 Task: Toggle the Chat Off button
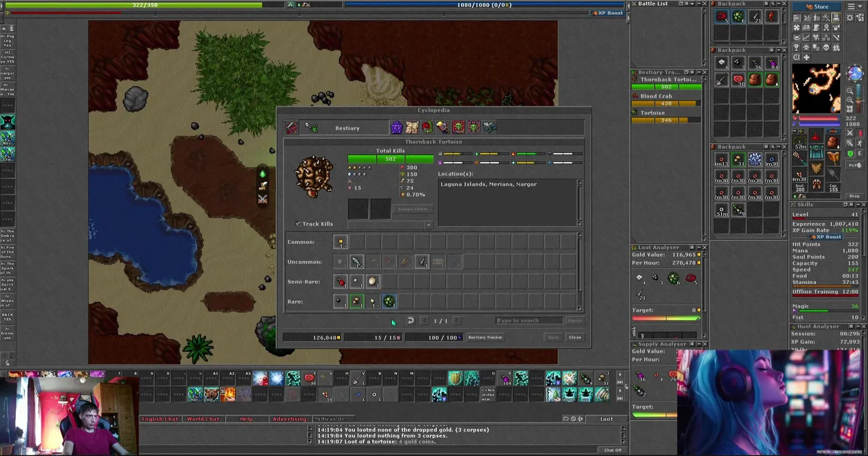613,450
